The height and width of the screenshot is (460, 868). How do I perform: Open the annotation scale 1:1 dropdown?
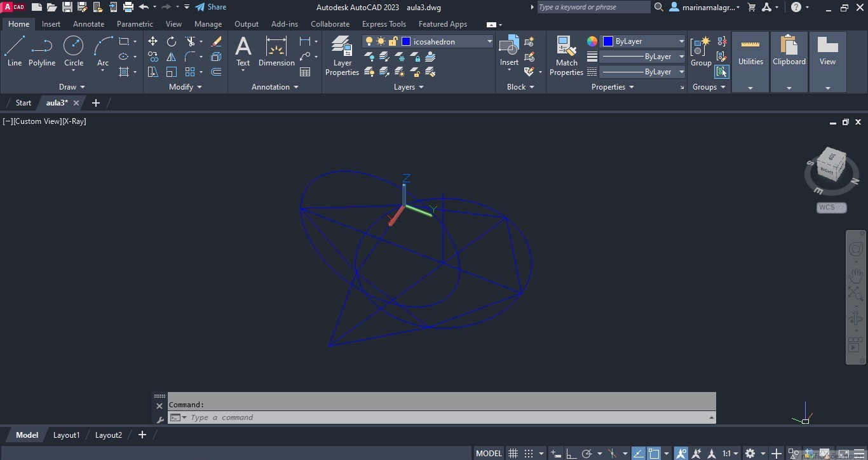[729, 454]
